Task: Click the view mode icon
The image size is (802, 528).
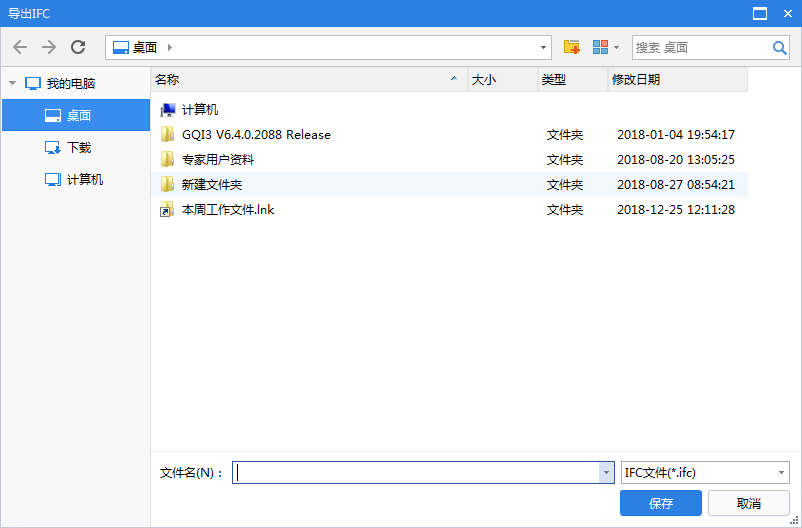Action: (600, 47)
